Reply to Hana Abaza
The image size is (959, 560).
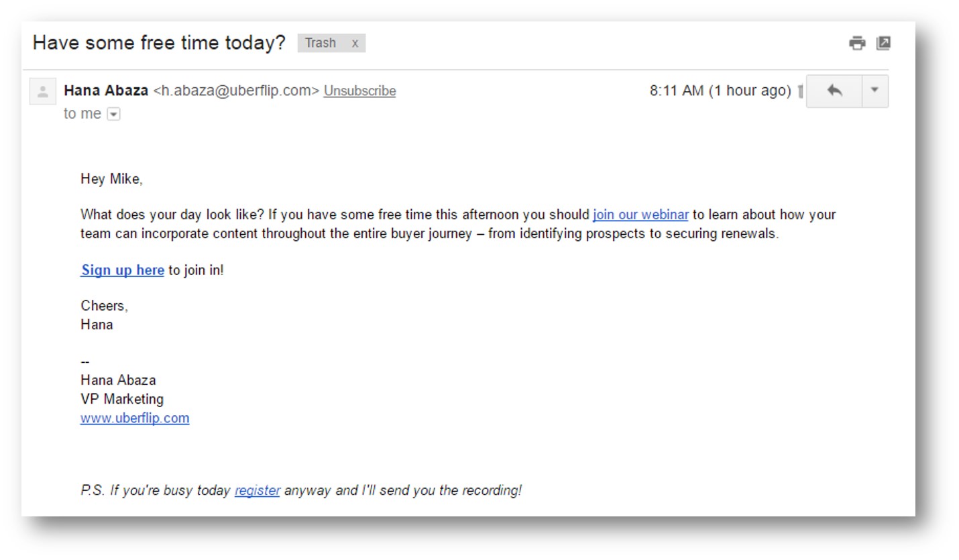pyautogui.click(x=834, y=91)
